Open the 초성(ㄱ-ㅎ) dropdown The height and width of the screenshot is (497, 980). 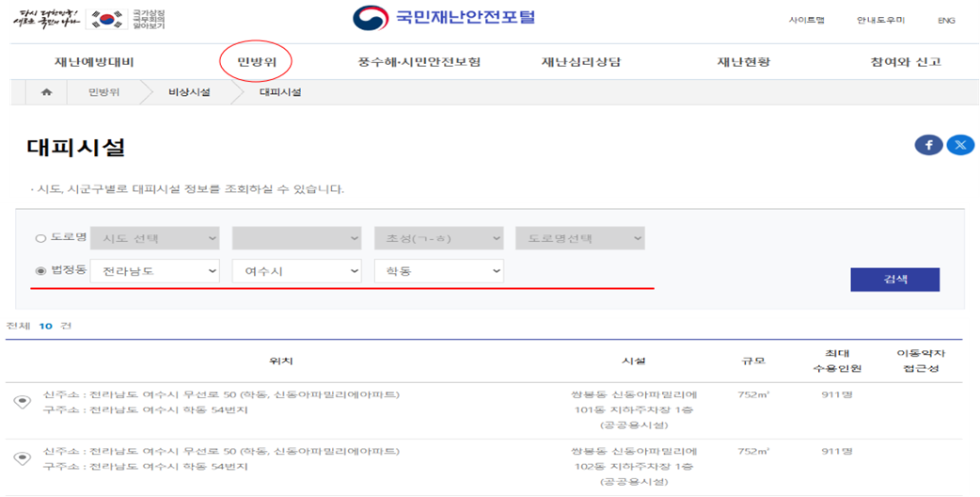tap(439, 238)
